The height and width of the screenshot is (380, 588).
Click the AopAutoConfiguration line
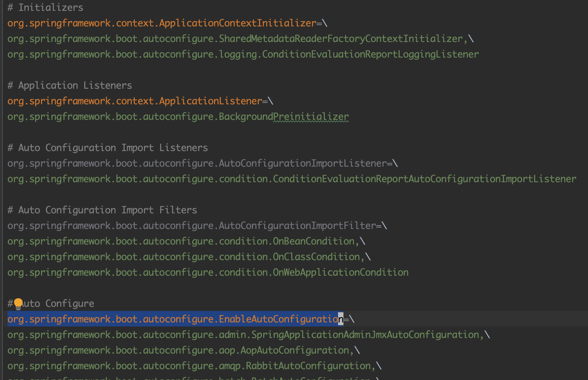point(184,350)
